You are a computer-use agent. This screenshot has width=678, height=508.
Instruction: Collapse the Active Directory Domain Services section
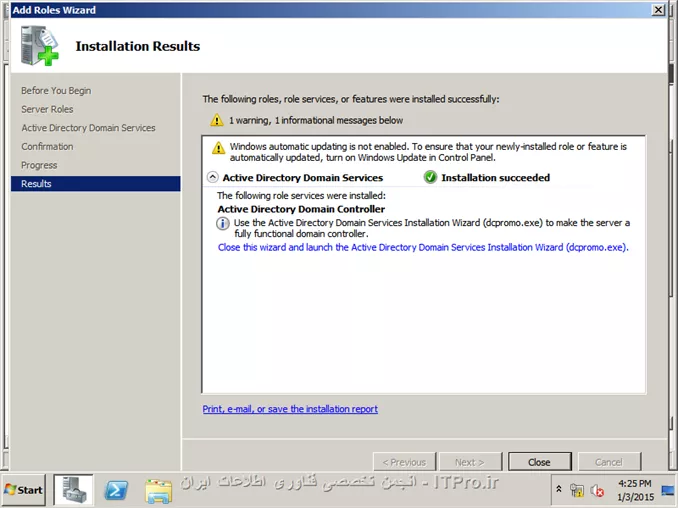[x=212, y=177]
